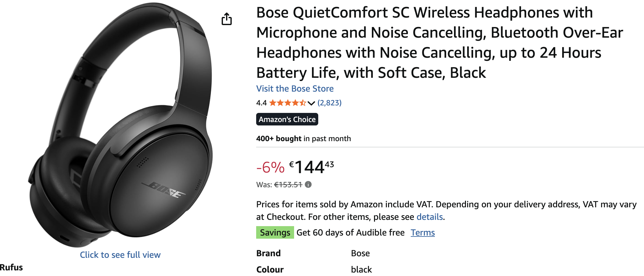Viewport: 644px width, 276px height.
Task: Open the 2,823 customer reviews link
Action: 329,103
